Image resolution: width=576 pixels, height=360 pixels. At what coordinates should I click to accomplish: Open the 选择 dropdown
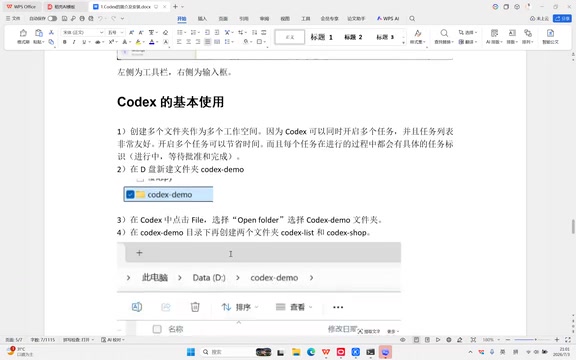[x=468, y=32]
